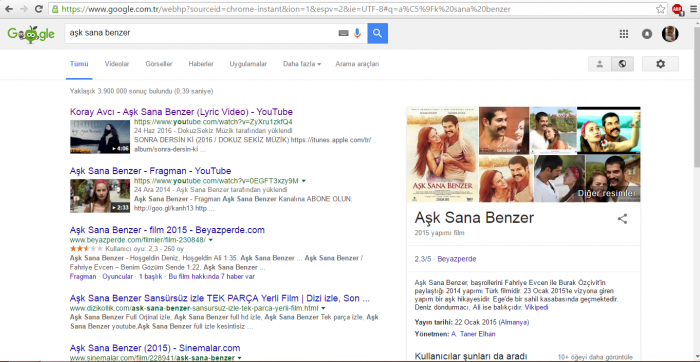The width and height of the screenshot is (700, 362).
Task: Open the settings gear icon
Action: tap(660, 64)
